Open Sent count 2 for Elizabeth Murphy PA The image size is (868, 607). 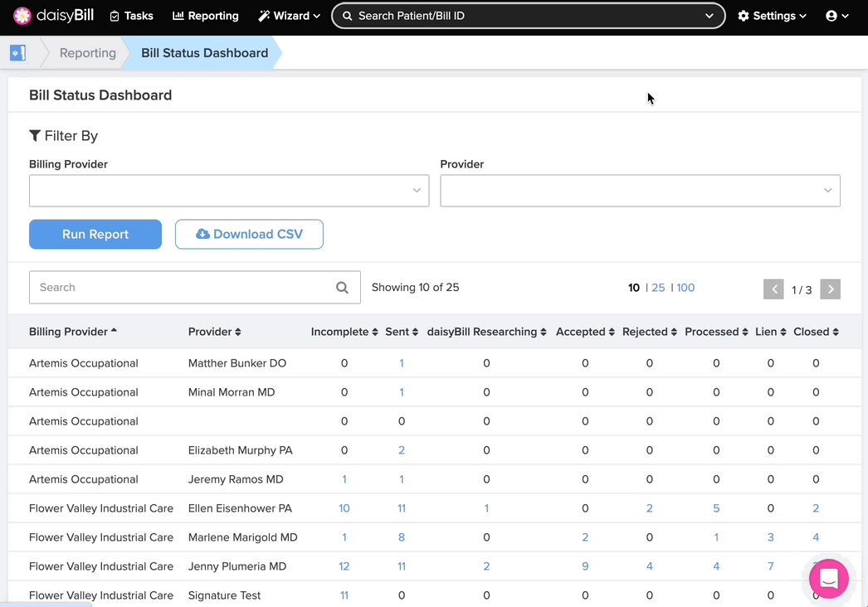[x=402, y=450]
